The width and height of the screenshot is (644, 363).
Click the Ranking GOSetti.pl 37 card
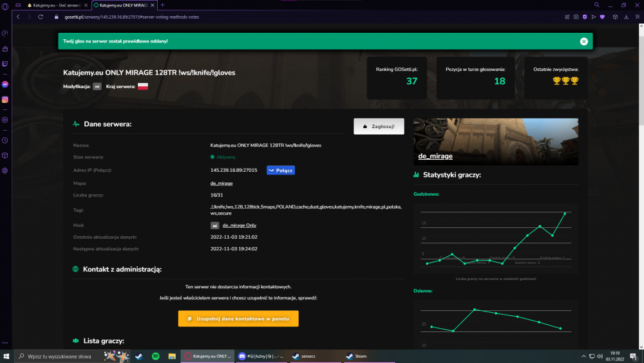397,78
